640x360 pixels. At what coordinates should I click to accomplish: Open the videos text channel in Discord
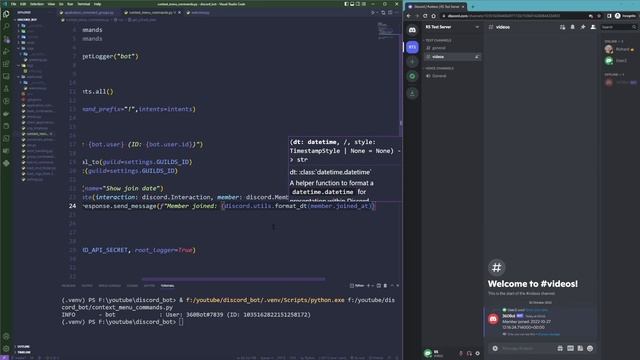coord(452,57)
